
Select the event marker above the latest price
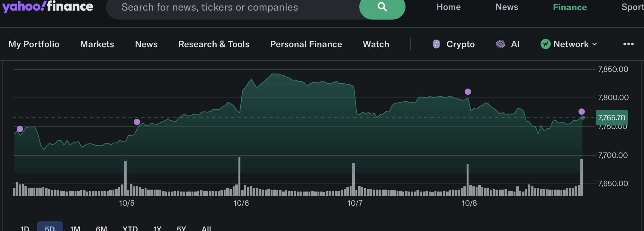click(x=582, y=112)
